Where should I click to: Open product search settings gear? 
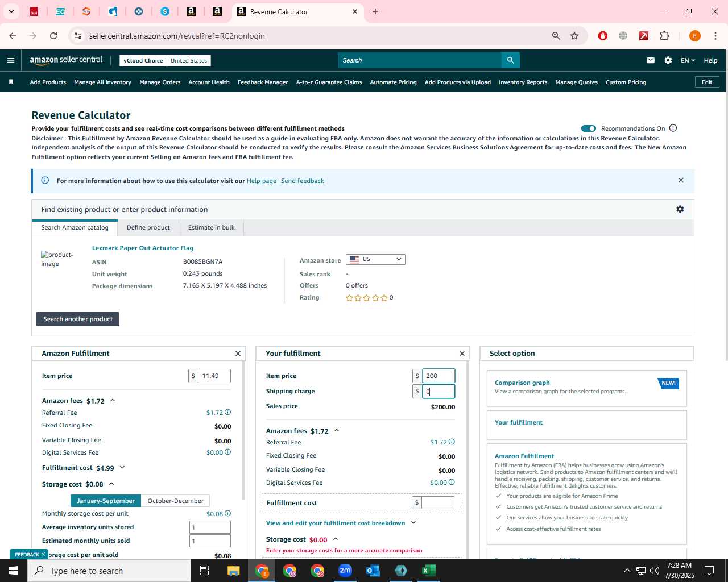tap(680, 209)
